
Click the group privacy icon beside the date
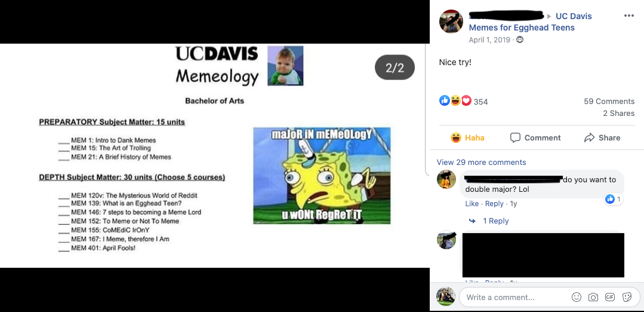[x=519, y=40]
